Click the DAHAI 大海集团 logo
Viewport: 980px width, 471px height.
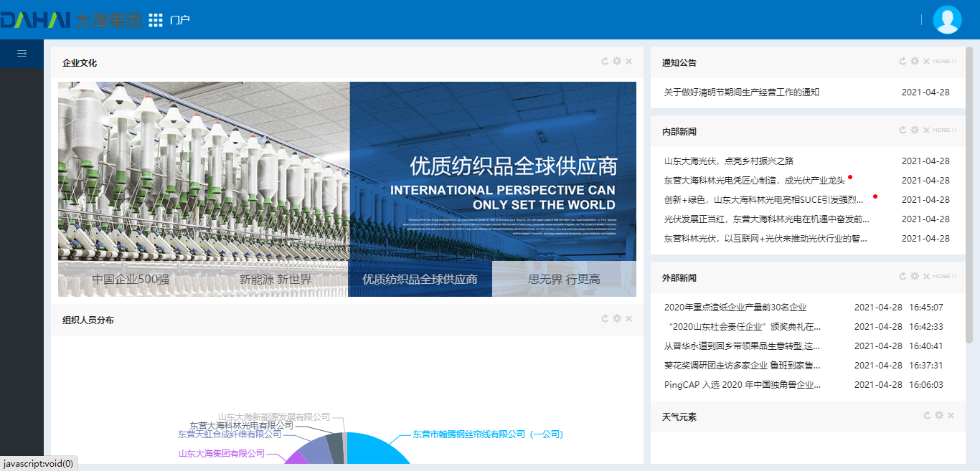point(72,20)
